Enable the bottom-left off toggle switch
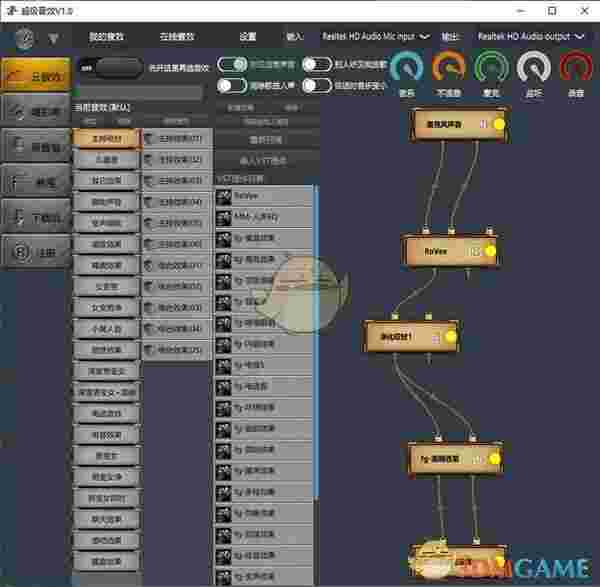Viewport: 600px width, 587px height. 232,86
